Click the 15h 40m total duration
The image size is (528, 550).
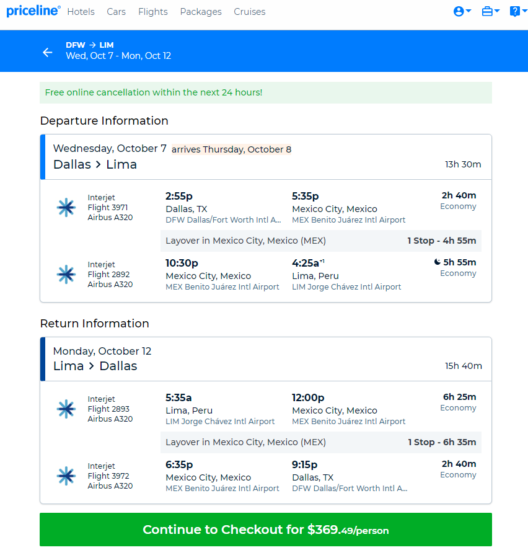click(x=463, y=366)
